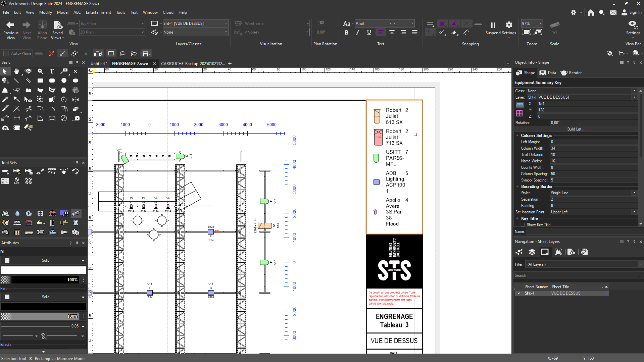Image resolution: width=644 pixels, height=362 pixels.
Task: Toggle visibility check for Sht-1 sheet layer
Action: pyautogui.click(x=519, y=293)
